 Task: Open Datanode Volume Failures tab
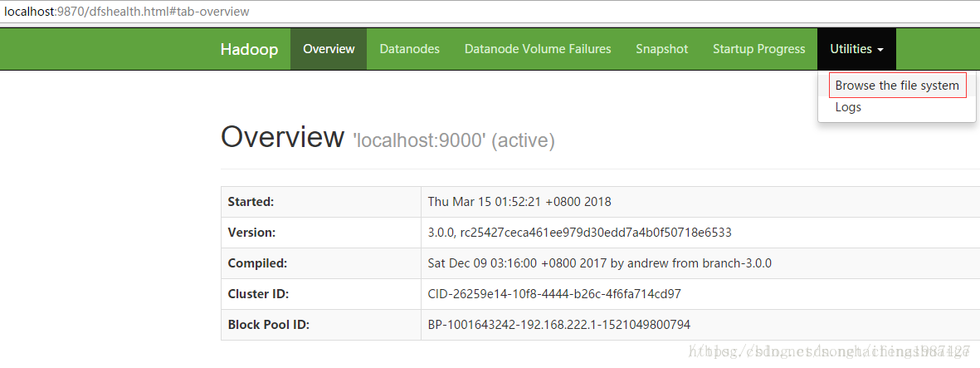[x=538, y=49]
